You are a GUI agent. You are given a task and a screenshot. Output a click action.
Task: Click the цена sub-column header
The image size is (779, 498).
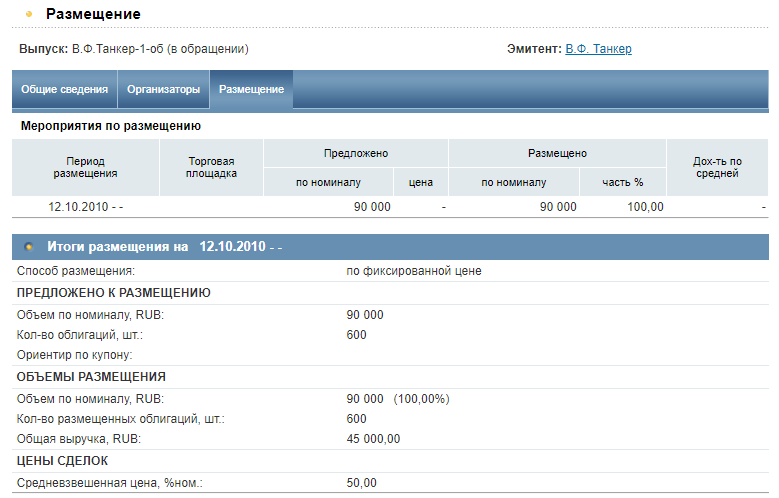click(x=420, y=182)
